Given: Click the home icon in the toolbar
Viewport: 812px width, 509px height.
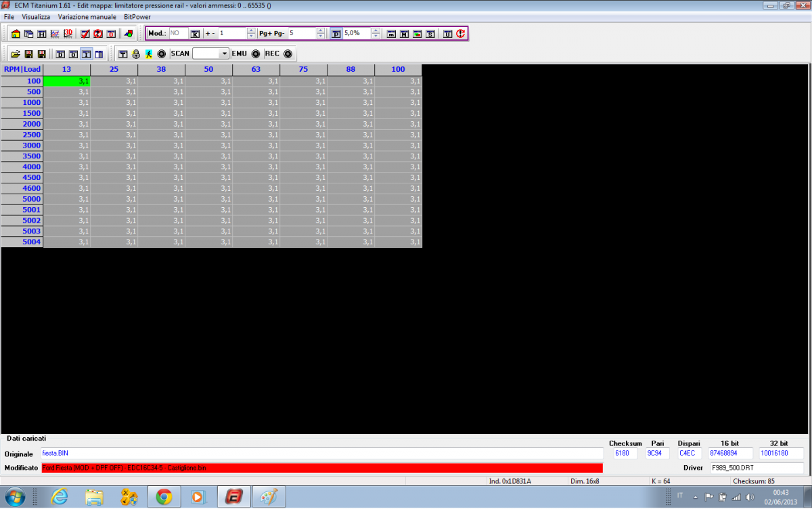Looking at the screenshot, I should pyautogui.click(x=16, y=33).
